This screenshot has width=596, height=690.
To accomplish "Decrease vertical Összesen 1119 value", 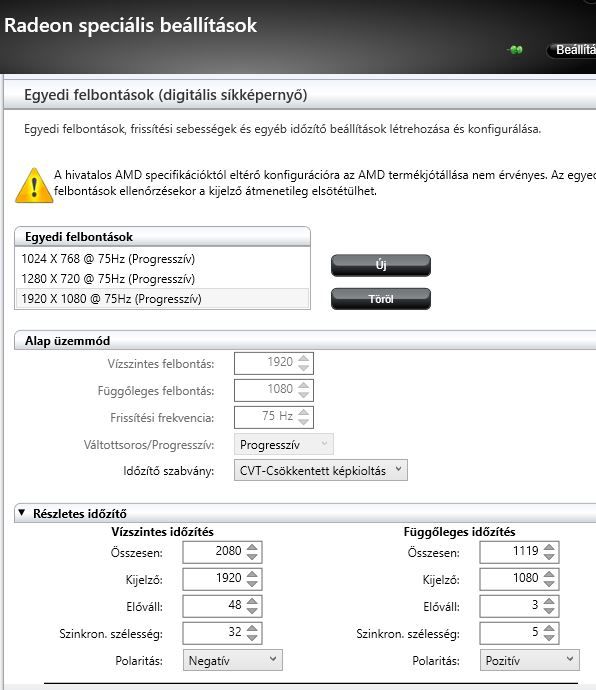I will click(x=549, y=557).
